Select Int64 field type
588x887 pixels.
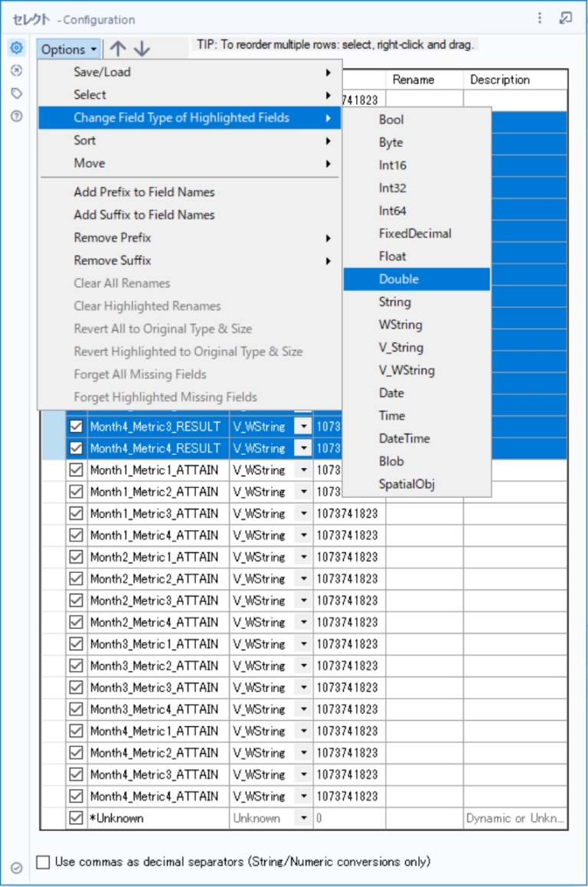[416, 211]
